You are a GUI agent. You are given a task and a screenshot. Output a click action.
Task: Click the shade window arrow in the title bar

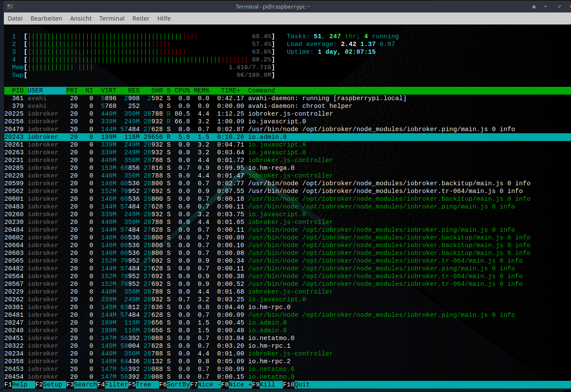pos(534,6)
